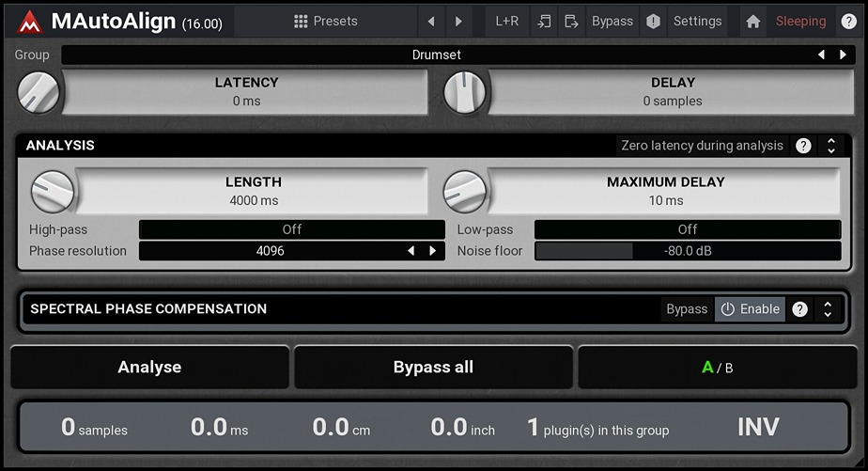Image resolution: width=868 pixels, height=471 pixels.
Task: Open the Analysis panel help icon
Action: (803, 145)
